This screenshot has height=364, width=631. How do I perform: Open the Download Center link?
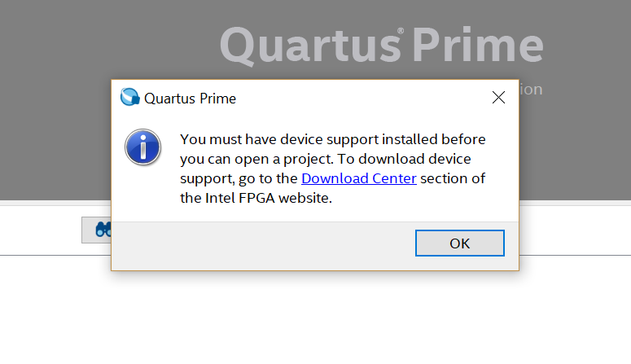click(x=358, y=178)
